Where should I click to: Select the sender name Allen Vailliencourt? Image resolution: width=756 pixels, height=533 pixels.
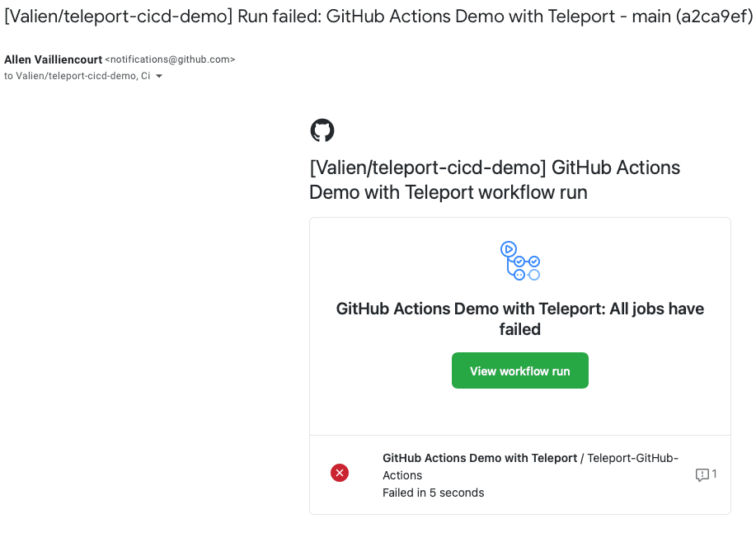pos(52,59)
